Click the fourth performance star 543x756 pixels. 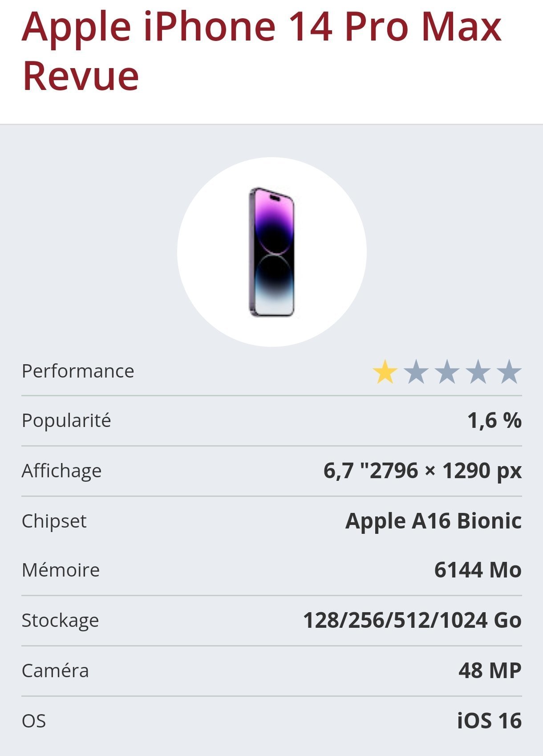point(478,372)
